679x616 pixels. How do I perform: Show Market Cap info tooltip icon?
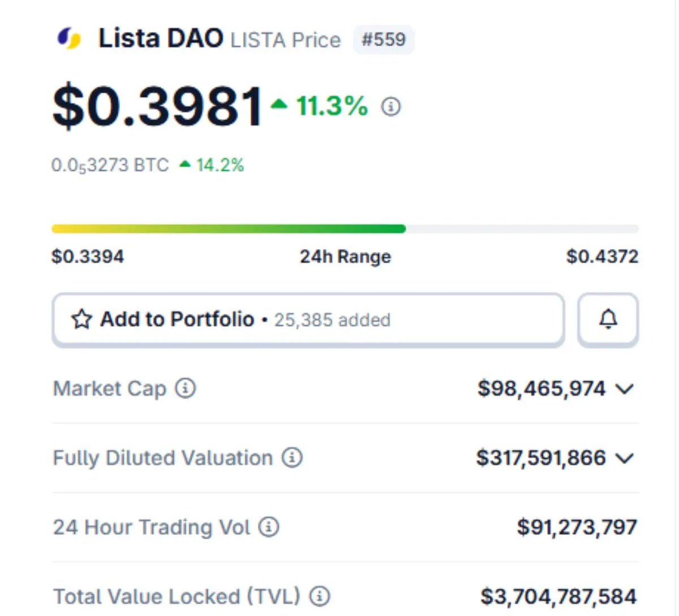pos(186,388)
